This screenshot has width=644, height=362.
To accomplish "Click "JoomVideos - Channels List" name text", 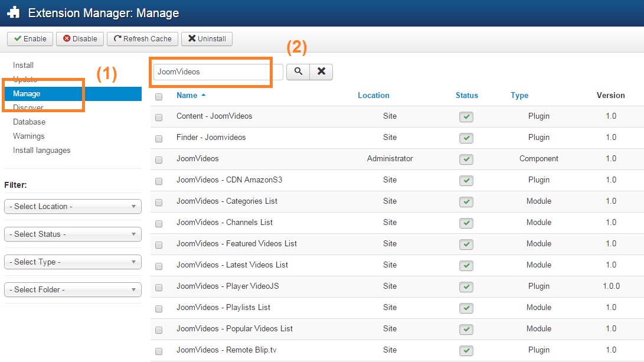I will tap(225, 222).
